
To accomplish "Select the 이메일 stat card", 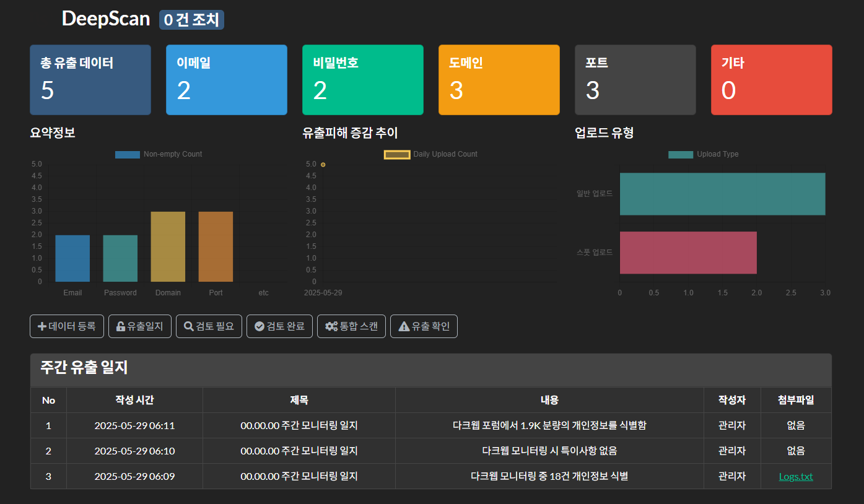I will [x=227, y=80].
